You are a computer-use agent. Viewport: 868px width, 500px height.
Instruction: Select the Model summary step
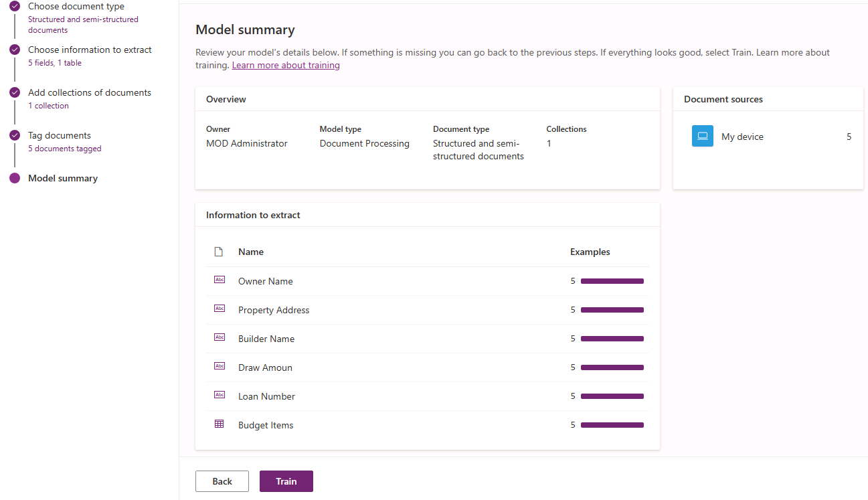(x=63, y=179)
